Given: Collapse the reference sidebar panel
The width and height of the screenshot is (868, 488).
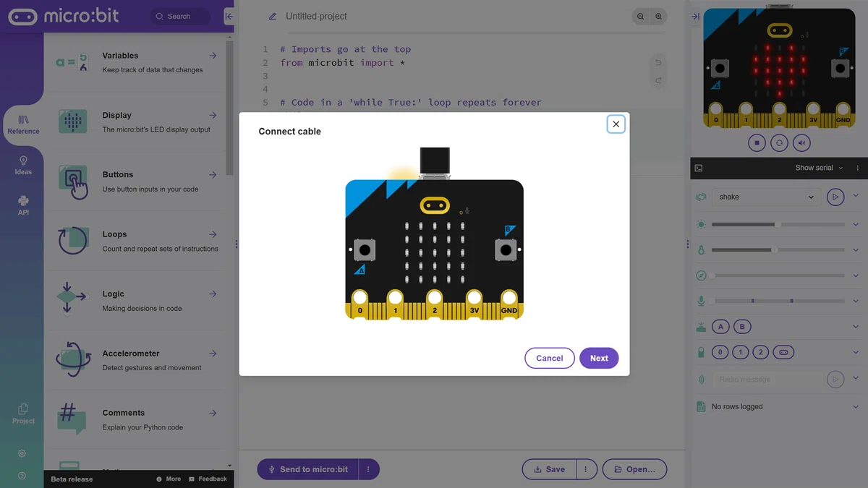Looking at the screenshot, I should point(229,16).
